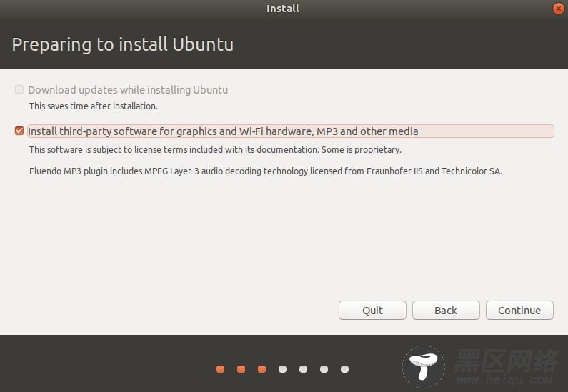The image size is (568, 392).
Task: Click the 'Install' window title
Action: [x=283, y=9]
